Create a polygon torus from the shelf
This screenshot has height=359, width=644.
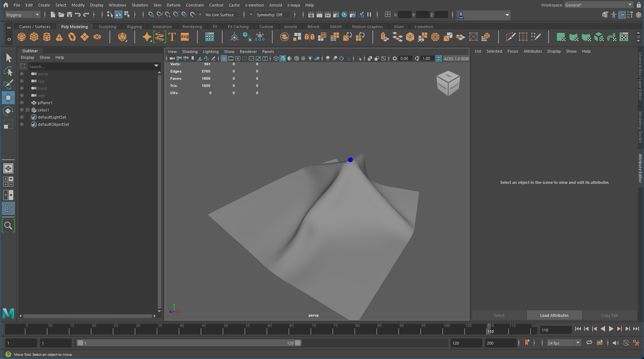(x=72, y=37)
